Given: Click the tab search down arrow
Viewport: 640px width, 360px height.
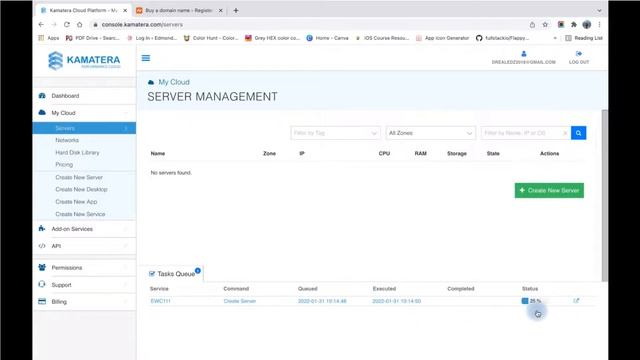Looking at the screenshot, I should pyautogui.click(x=599, y=11).
